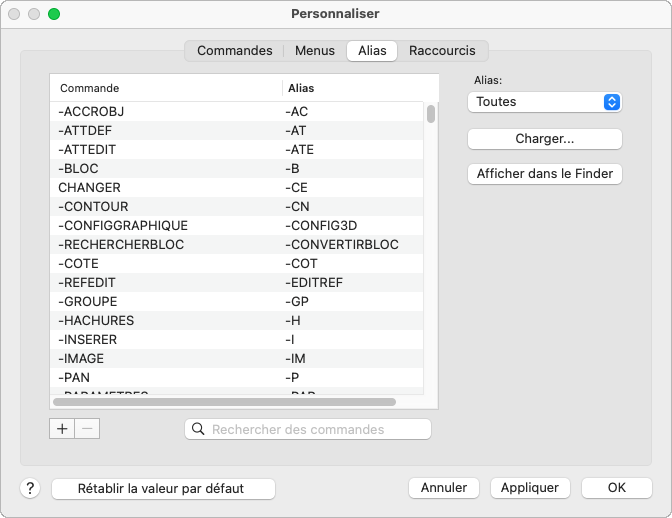Open the Menus tab
Viewport: 672px width, 518px height.
pos(315,50)
